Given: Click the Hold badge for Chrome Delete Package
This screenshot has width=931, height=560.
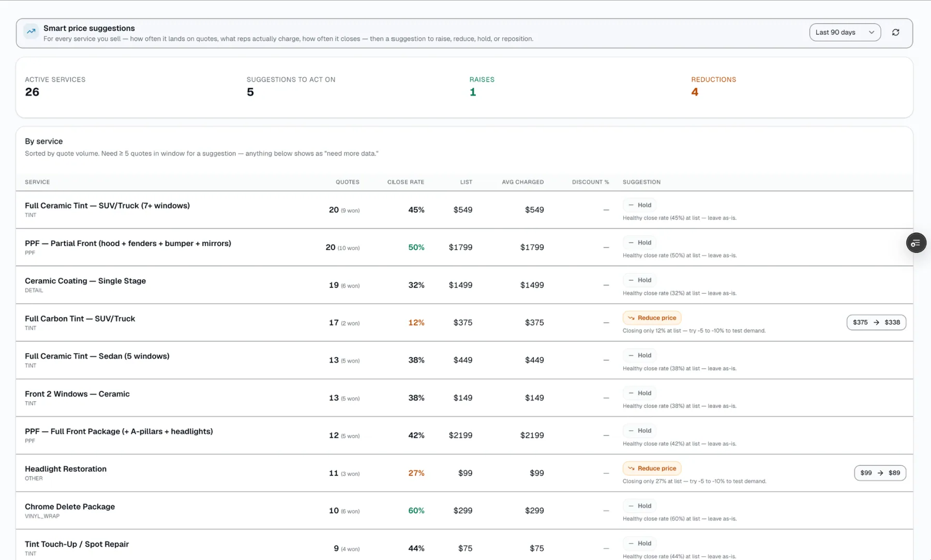Looking at the screenshot, I should pyautogui.click(x=640, y=506).
